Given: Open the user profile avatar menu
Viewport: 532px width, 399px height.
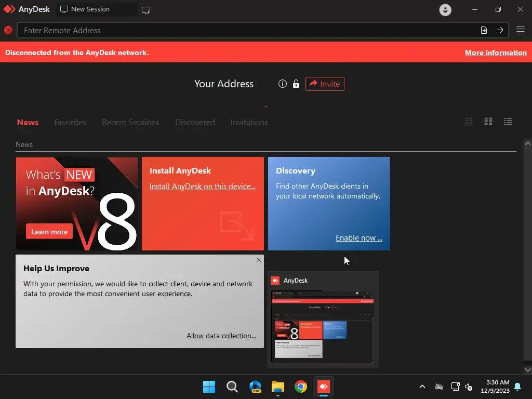Looking at the screenshot, I should coord(445,9).
